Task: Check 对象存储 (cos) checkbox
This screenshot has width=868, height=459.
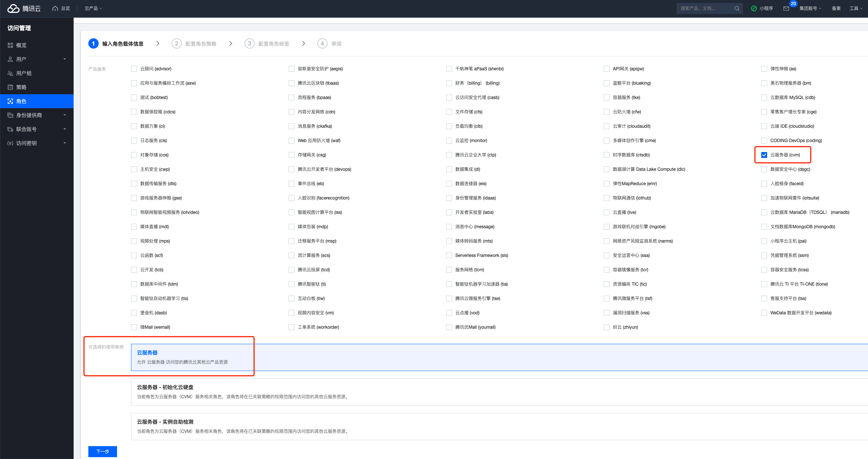Action: (134, 155)
